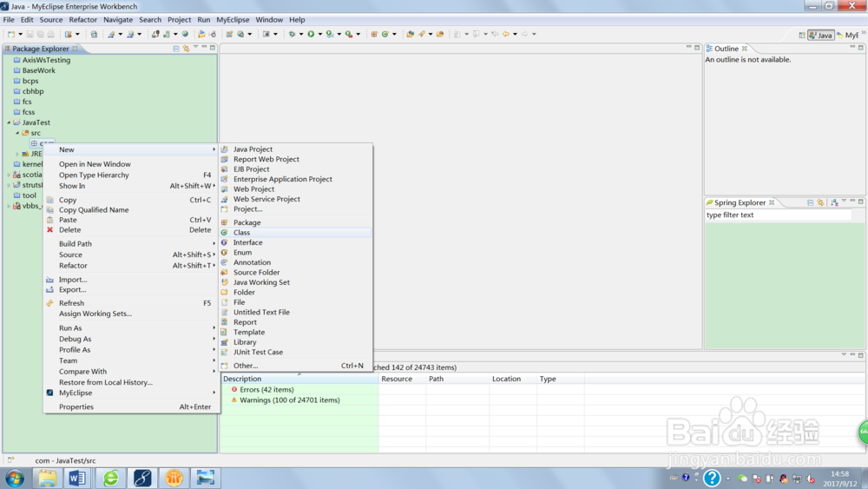This screenshot has width=868, height=489.
Task: Click the New file wizard toolbar icon
Action: click(11, 35)
